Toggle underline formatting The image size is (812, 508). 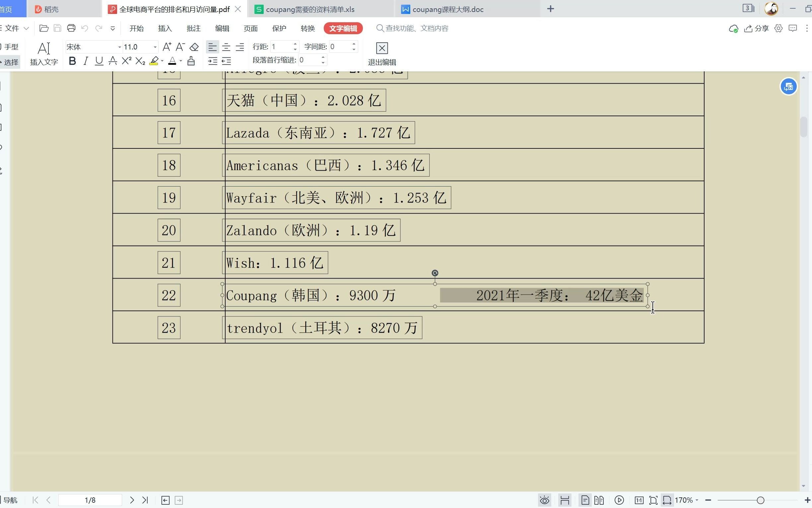tap(99, 61)
